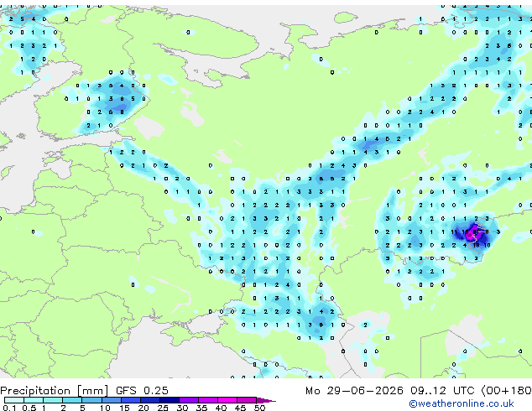
Task: Click the legend label "40"
Action: (221, 408)
